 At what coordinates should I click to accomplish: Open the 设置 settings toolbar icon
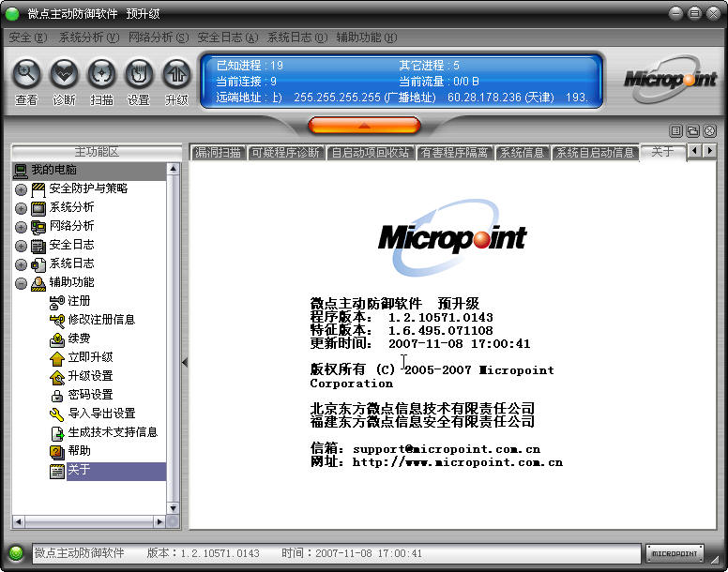pos(139,74)
